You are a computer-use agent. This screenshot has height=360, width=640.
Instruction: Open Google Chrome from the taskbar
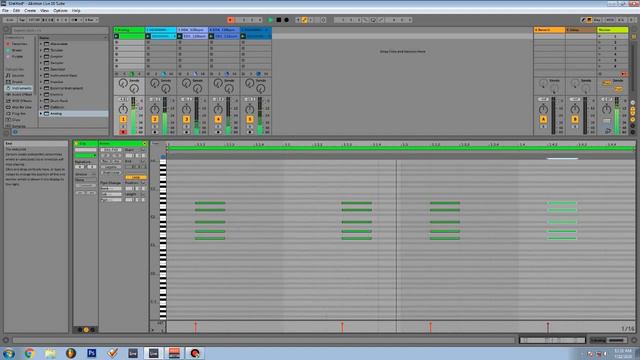pos(30,353)
